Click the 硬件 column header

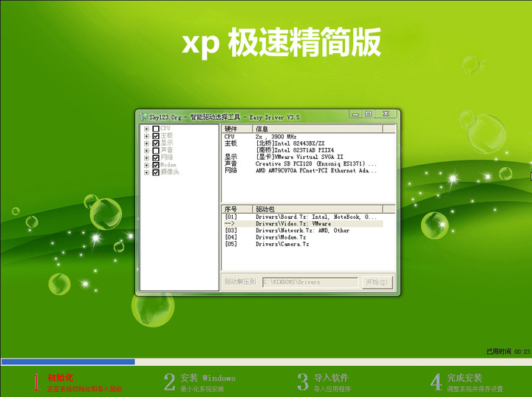pyautogui.click(x=237, y=129)
